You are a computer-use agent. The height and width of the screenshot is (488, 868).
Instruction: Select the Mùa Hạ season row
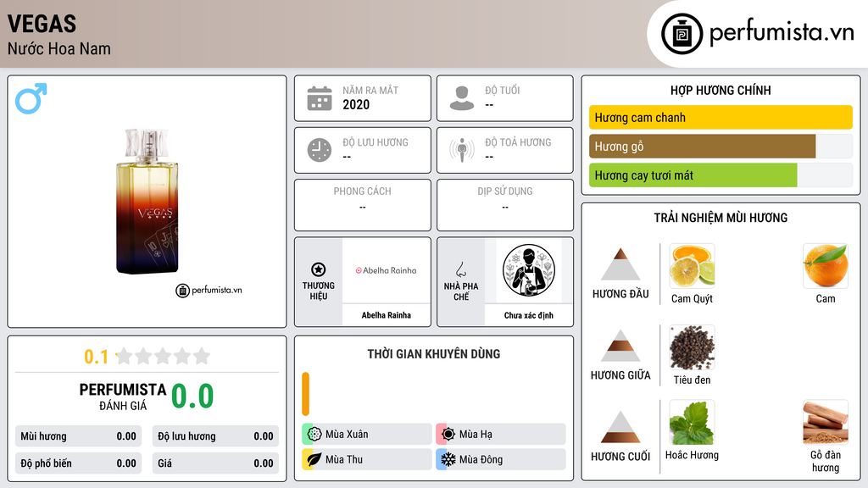click(501, 434)
